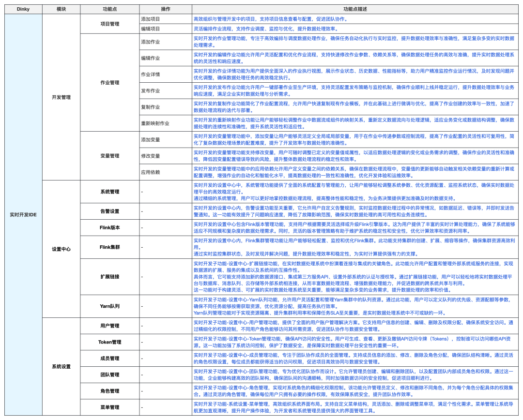Select the 开发管理 module cell

coord(61,97)
